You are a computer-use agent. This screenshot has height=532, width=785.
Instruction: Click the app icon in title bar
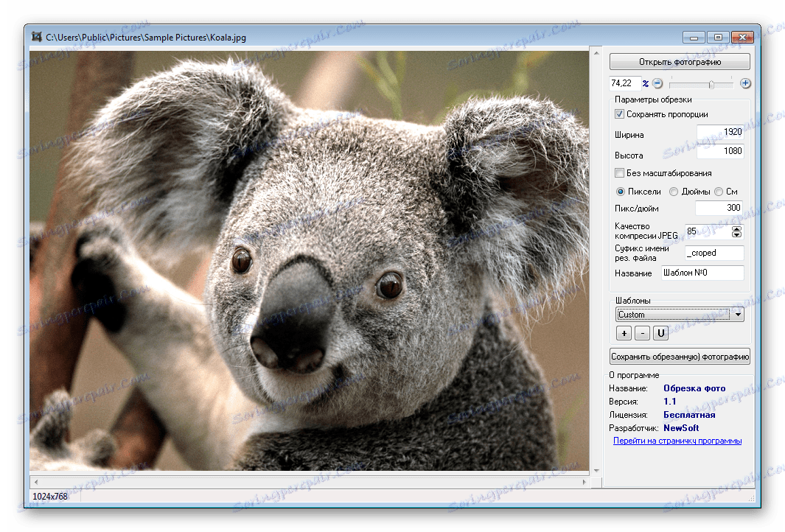point(36,36)
